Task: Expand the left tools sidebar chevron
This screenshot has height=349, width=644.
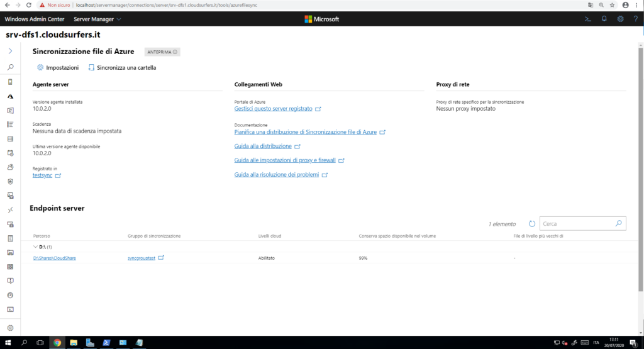Action: [10, 51]
